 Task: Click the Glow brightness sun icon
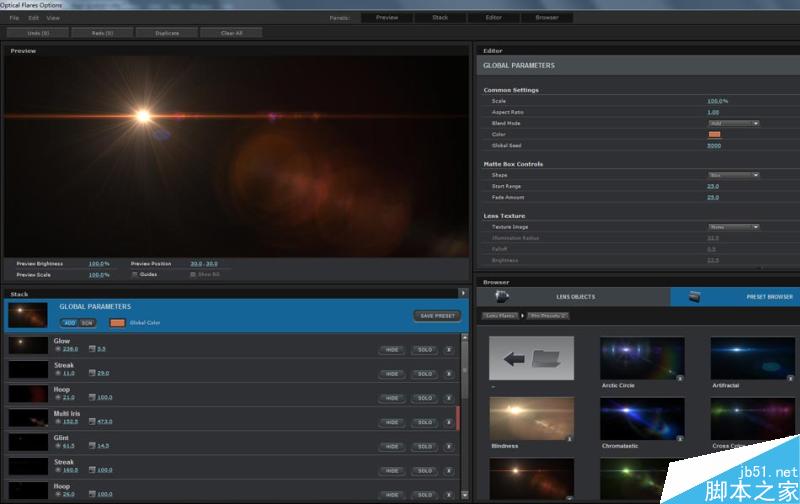58,349
